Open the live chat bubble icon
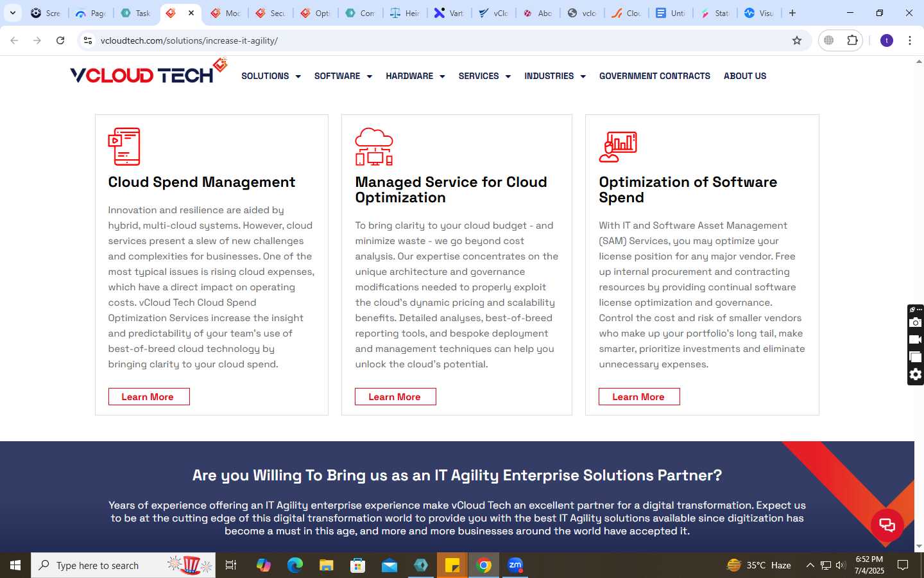The height and width of the screenshot is (578, 924). (887, 525)
